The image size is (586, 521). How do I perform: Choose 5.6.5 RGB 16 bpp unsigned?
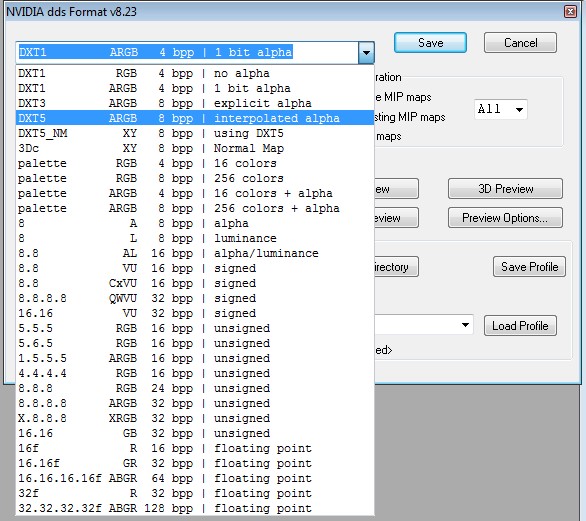tap(195, 343)
